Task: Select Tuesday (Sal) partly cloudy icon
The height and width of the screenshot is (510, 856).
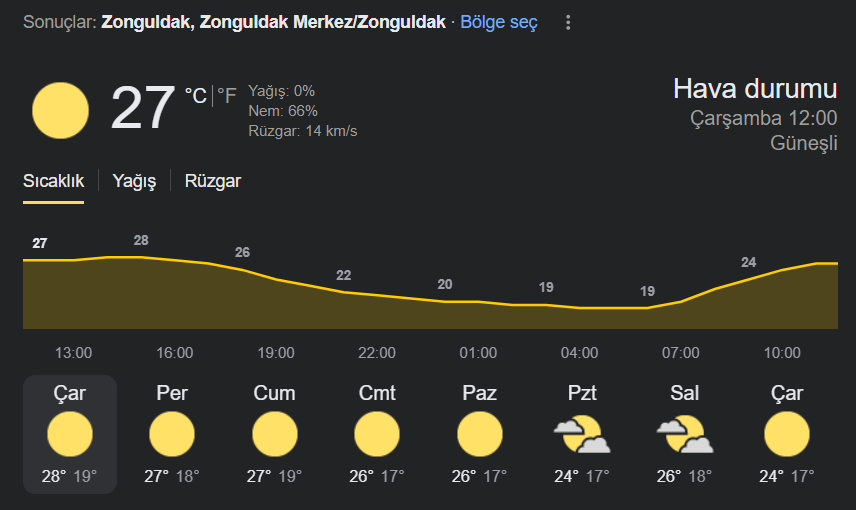Action: [685, 434]
